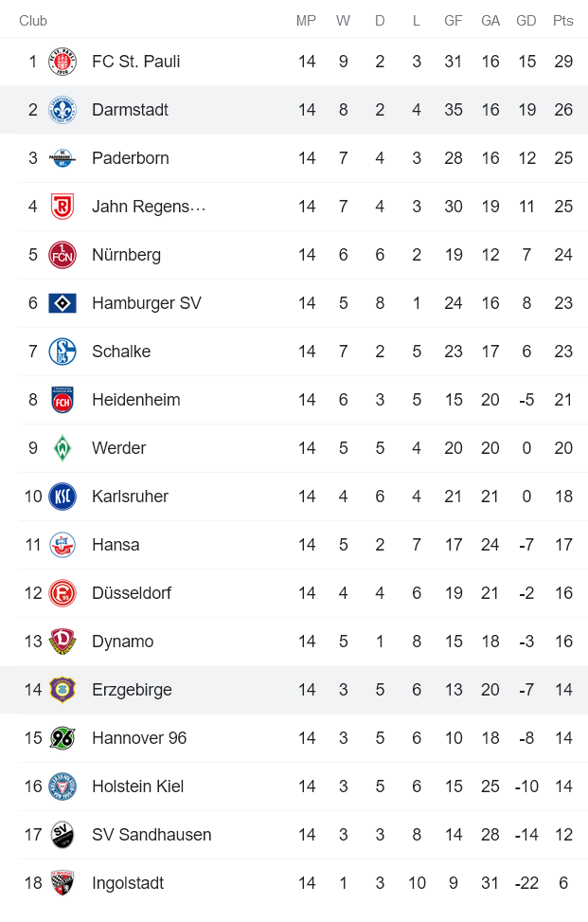Viewport: 588px width, 922px height.
Task: Click the FC St. Pauli club crest
Action: point(62,62)
